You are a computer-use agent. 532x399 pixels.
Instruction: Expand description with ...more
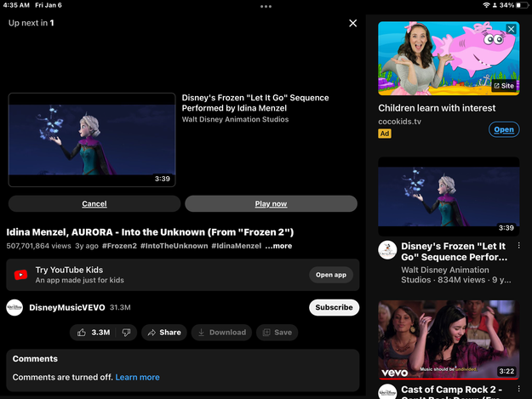pos(278,246)
